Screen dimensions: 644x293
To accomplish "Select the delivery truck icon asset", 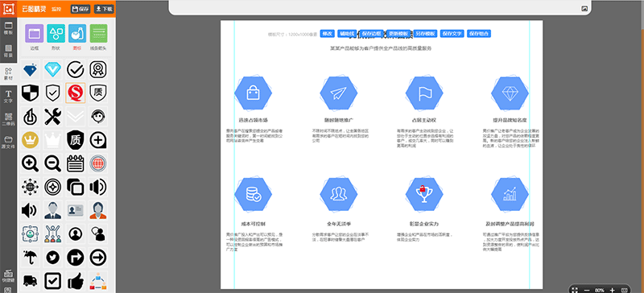I will pyautogui.click(x=30, y=280).
